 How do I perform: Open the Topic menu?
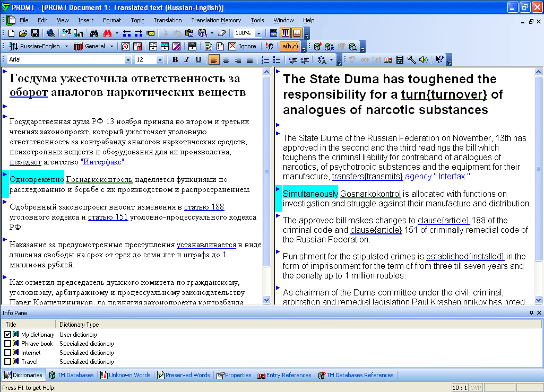137,20
